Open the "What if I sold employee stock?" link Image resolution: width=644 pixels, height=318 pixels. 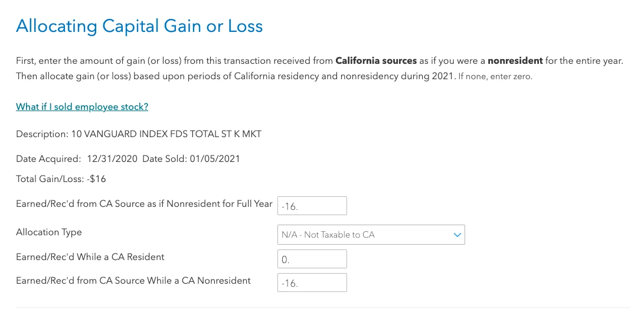(82, 106)
